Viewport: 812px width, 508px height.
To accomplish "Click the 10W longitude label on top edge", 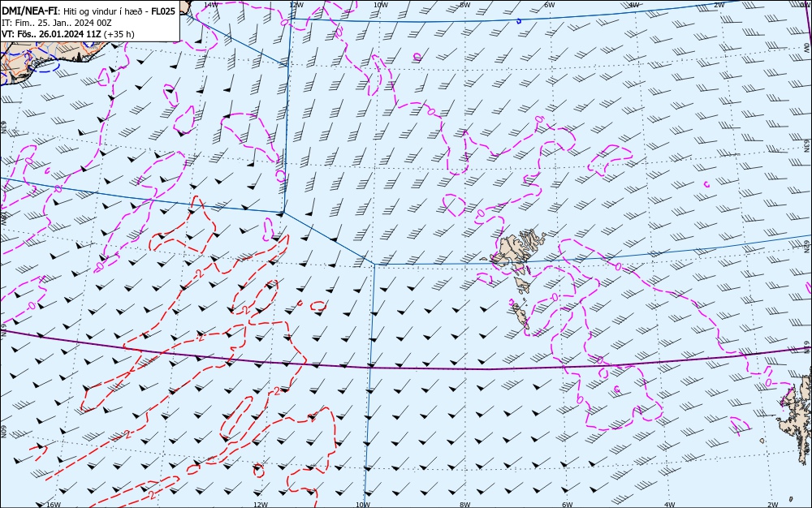I will click(x=381, y=5).
